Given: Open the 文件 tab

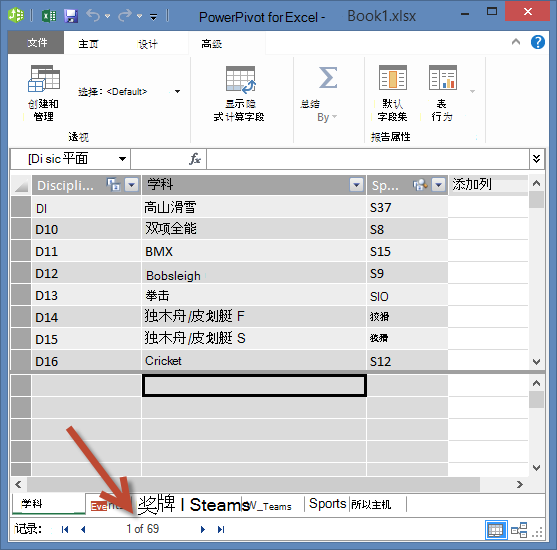Looking at the screenshot, I should pyautogui.click(x=36, y=43).
